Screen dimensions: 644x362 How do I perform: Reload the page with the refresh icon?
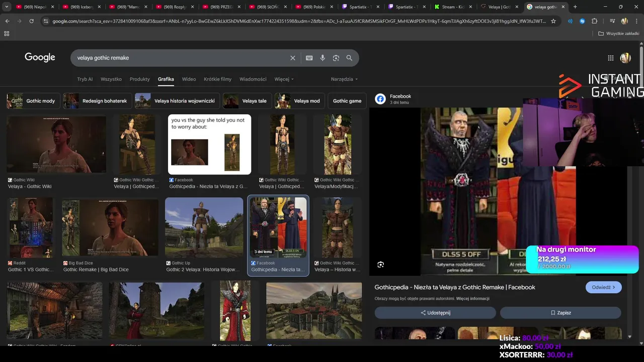[31, 21]
